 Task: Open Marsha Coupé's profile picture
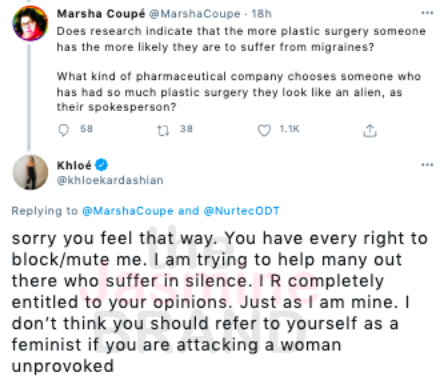30,23
